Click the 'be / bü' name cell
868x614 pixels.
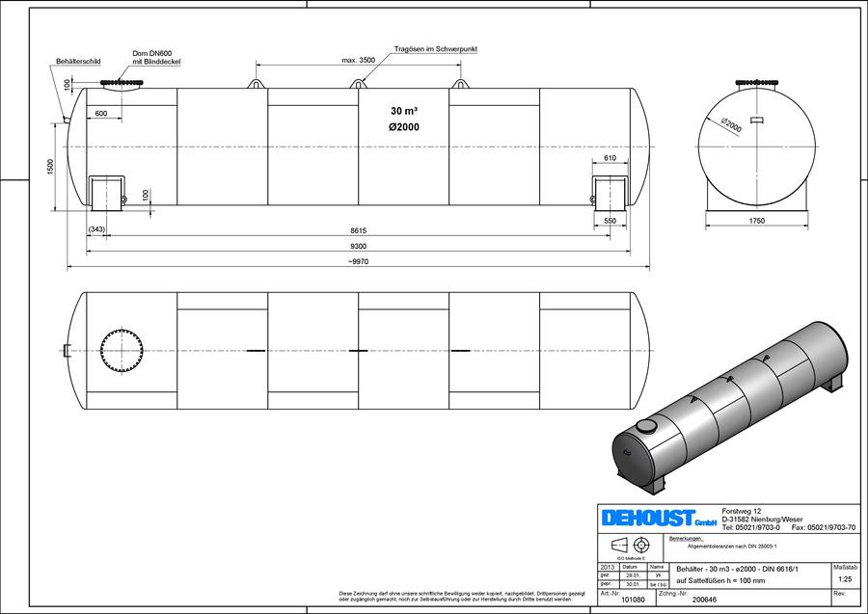pyautogui.click(x=657, y=584)
